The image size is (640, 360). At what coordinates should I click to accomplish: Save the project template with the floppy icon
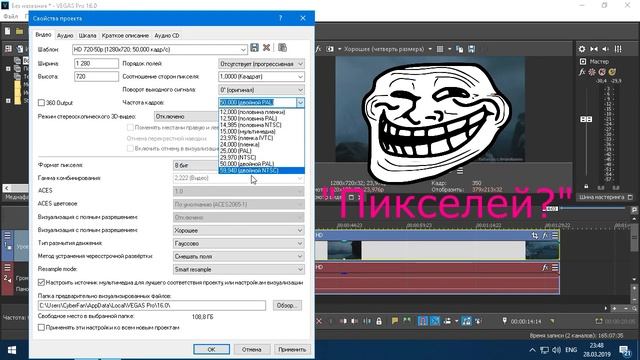pyautogui.click(x=254, y=48)
